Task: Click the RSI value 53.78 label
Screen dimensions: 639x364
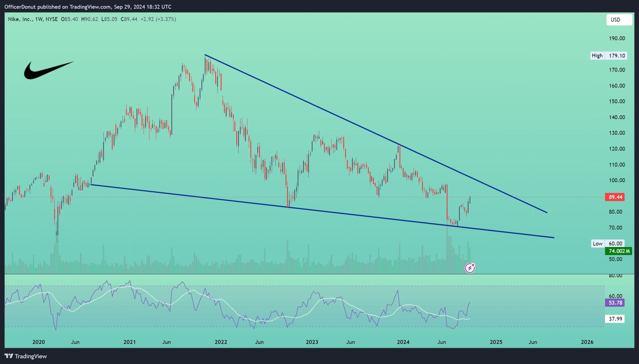Action: click(x=615, y=303)
